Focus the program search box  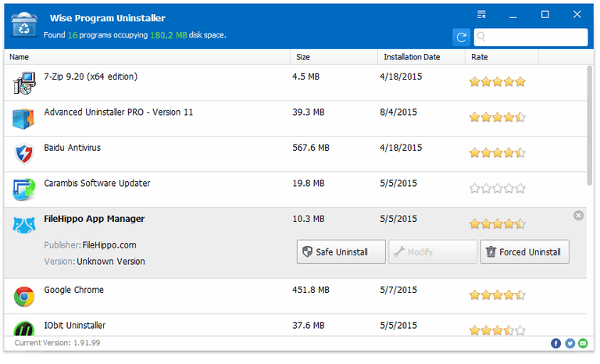(531, 37)
